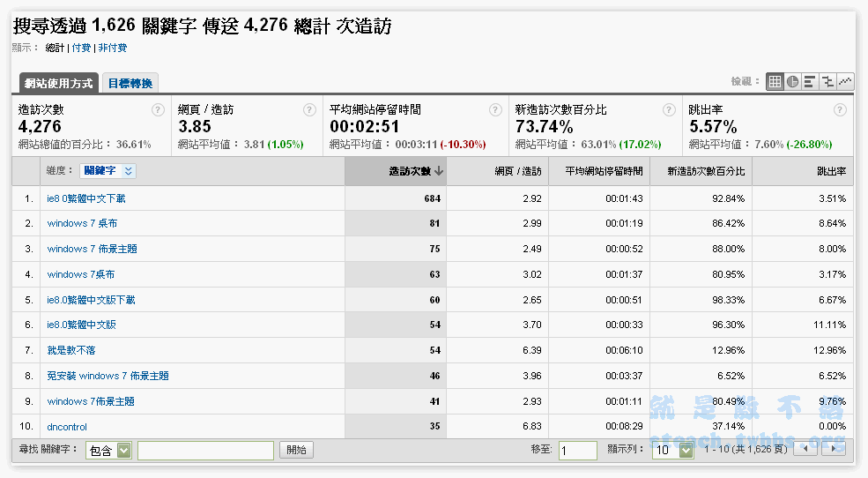This screenshot has height=478, width=868.
Task: Open the 目標轉換 tab
Action: click(130, 83)
